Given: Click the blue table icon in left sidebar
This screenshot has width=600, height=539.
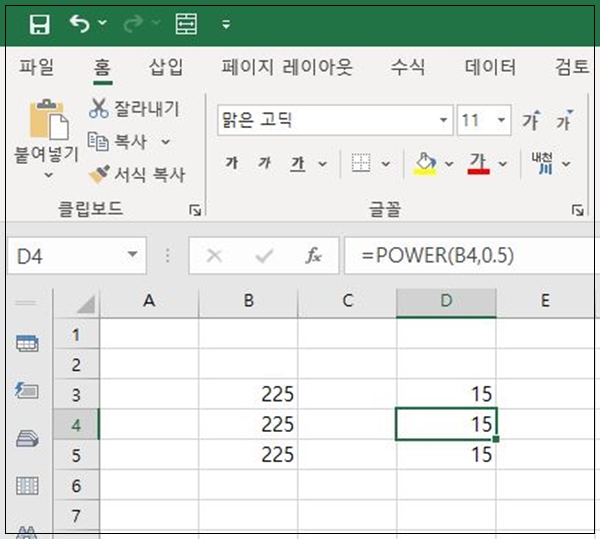Looking at the screenshot, I should 27,343.
